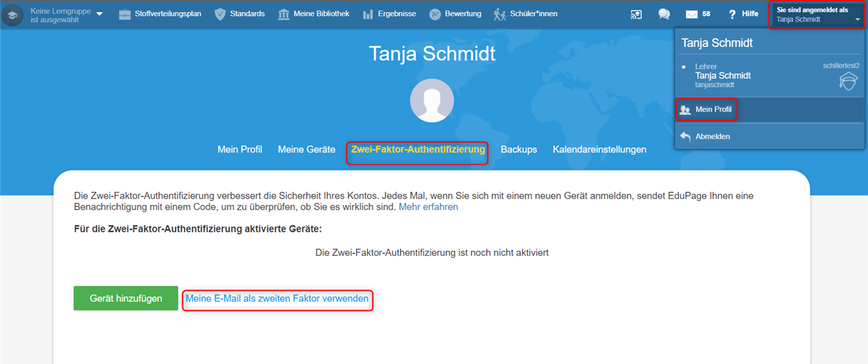Screen dimensions: 868x364
Task: Switch to the Backups tab
Action: [519, 150]
